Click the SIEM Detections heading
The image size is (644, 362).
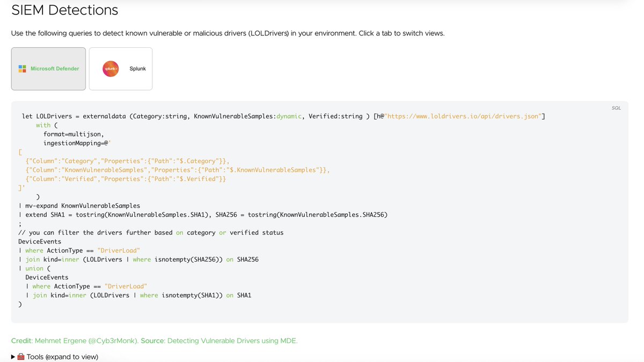coord(64,10)
